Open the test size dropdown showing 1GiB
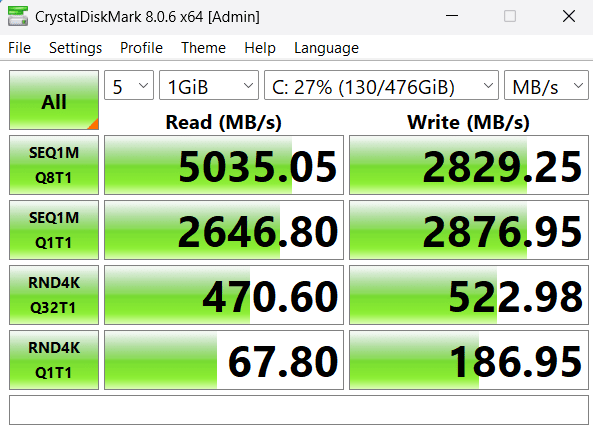 (209, 85)
